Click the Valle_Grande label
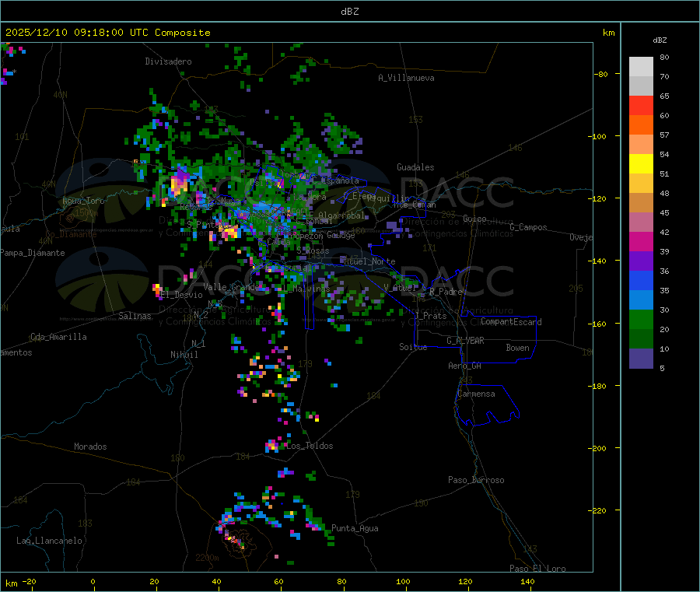Viewport: 700px width, 592px height. point(229,287)
